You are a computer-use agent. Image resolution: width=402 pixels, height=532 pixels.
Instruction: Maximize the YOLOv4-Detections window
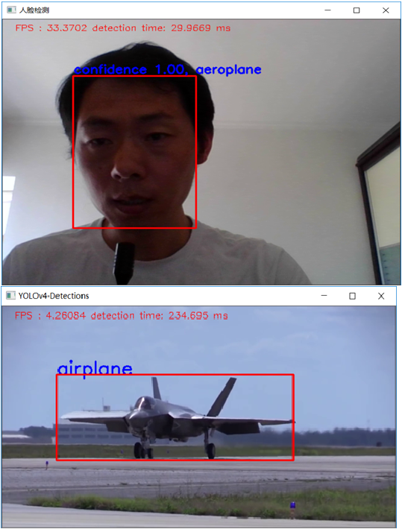353,296
